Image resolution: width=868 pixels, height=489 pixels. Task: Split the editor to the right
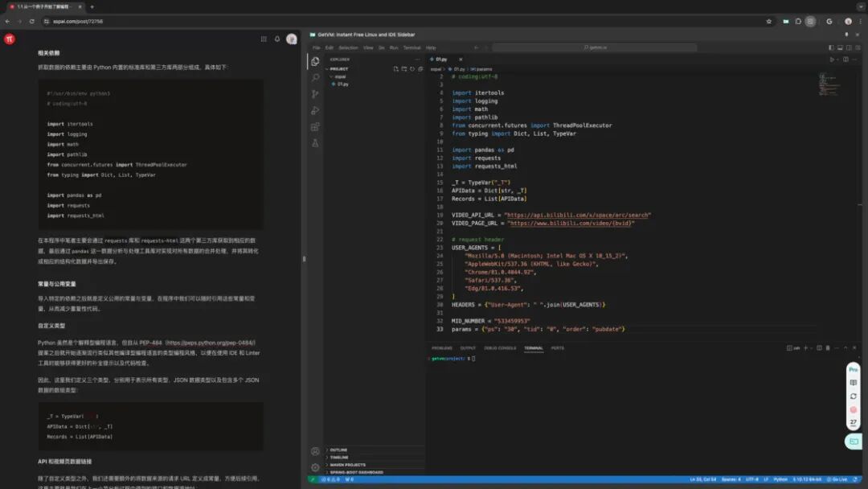point(845,60)
